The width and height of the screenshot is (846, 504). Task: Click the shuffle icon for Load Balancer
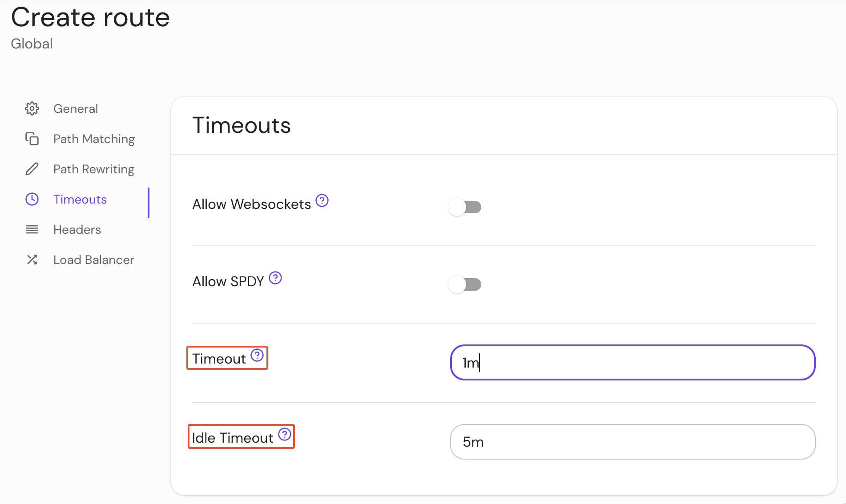(32, 260)
